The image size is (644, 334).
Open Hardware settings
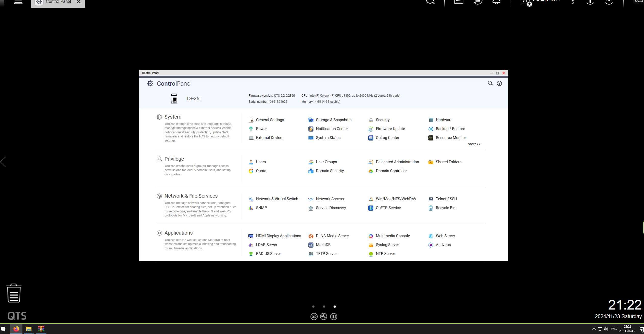click(x=440, y=120)
